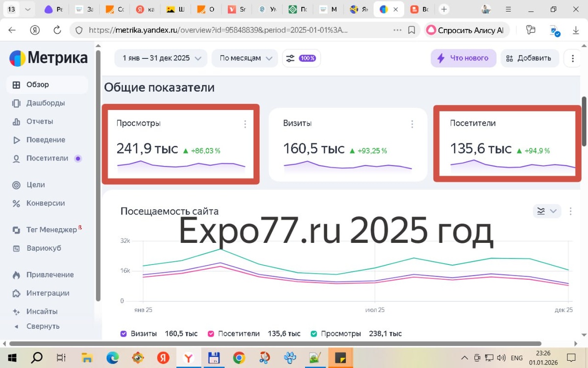The height and width of the screenshot is (368, 588).
Task: Open a new browser tab
Action: click(444, 9)
